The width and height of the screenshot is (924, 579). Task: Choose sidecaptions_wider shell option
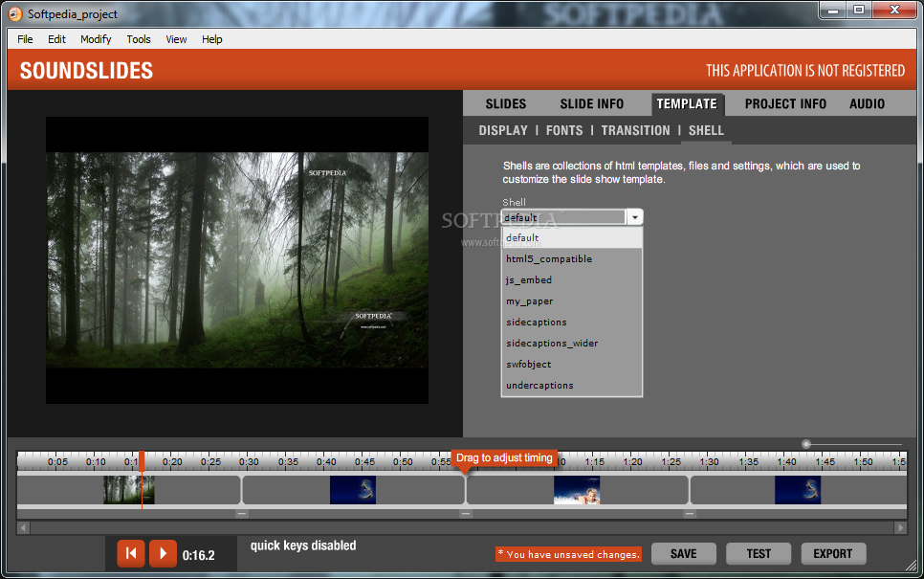tap(571, 344)
